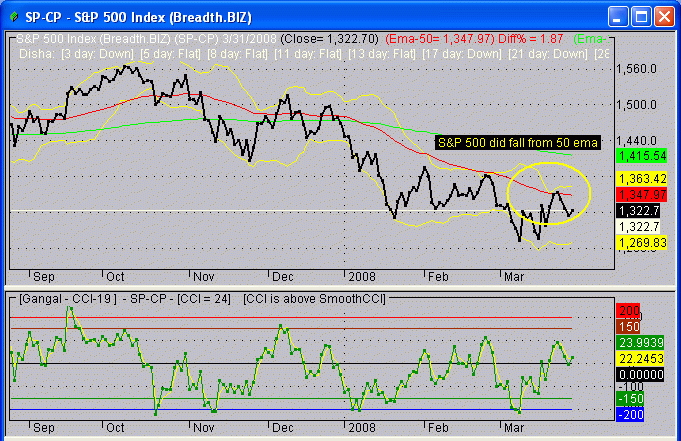Click the yellow 22.2453 SmoothCCI tag
681x441 pixels.
[x=641, y=358]
